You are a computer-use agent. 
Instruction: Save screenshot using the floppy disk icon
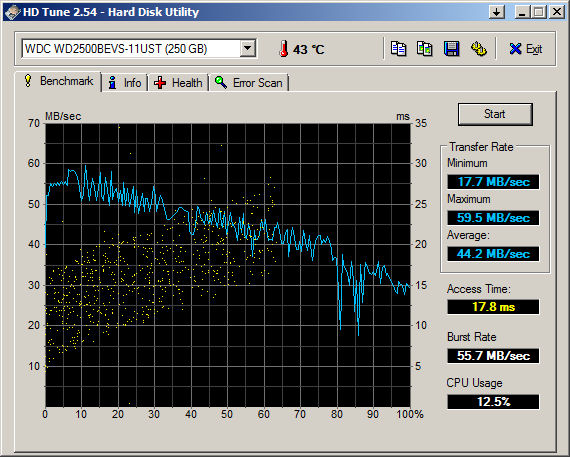(451, 48)
